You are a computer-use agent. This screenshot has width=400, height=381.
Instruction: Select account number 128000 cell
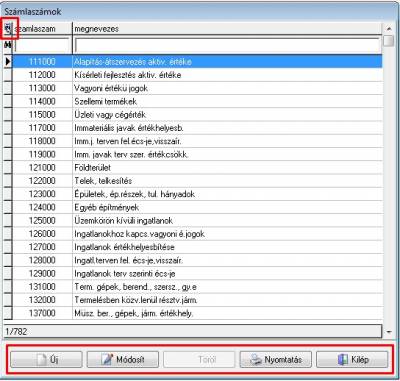42,260
